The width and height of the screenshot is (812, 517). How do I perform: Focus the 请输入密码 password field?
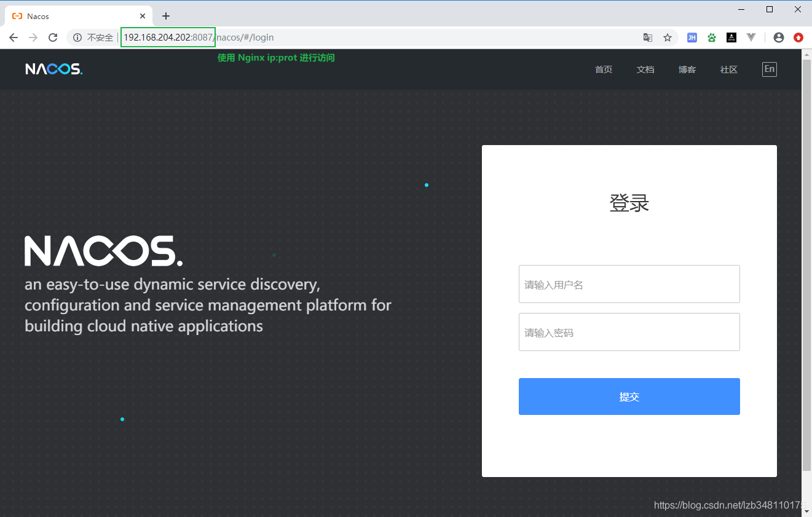pyautogui.click(x=629, y=332)
